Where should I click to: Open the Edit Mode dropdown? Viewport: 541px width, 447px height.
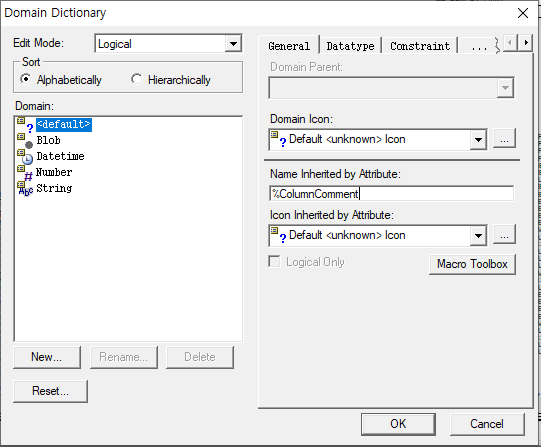click(233, 44)
